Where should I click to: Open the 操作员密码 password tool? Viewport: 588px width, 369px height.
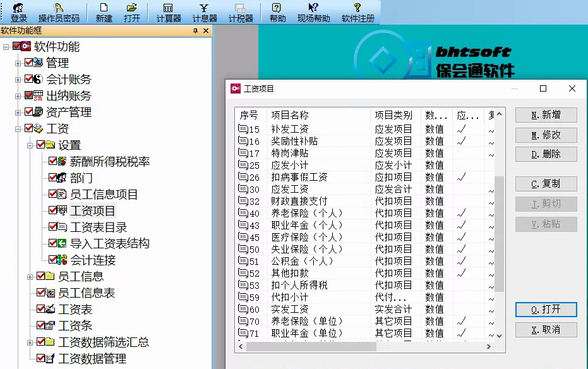pos(59,12)
